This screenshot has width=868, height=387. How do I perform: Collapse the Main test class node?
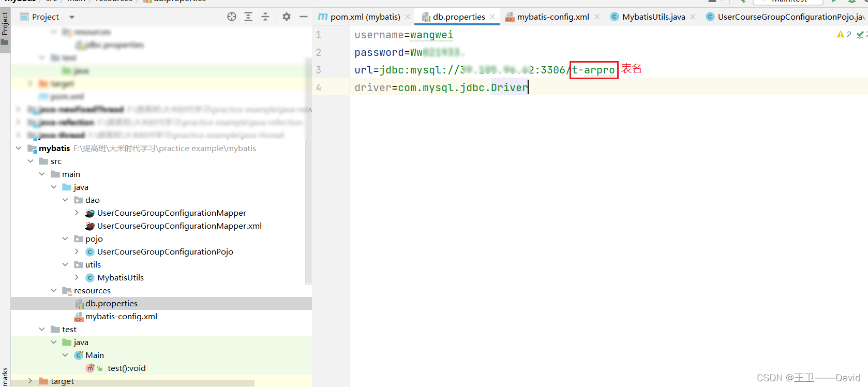tap(65, 355)
